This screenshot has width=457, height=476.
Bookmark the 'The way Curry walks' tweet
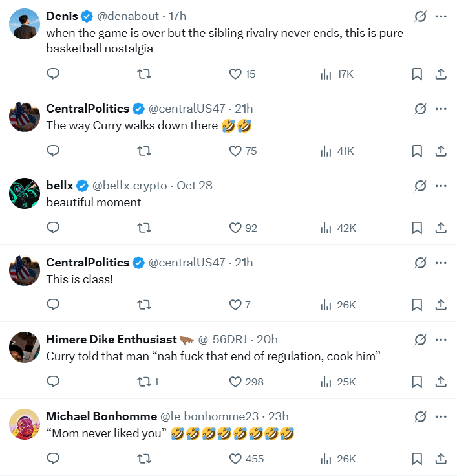coord(417,151)
